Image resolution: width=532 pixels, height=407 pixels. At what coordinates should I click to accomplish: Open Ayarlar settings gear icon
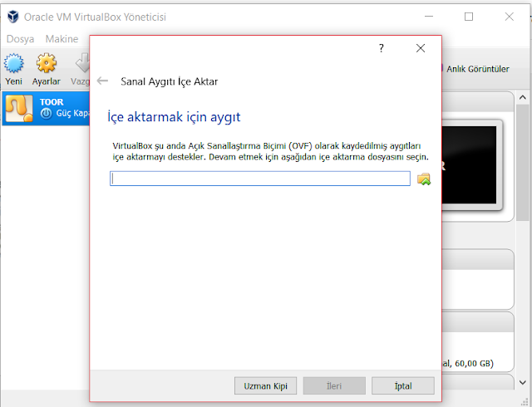pyautogui.click(x=47, y=63)
